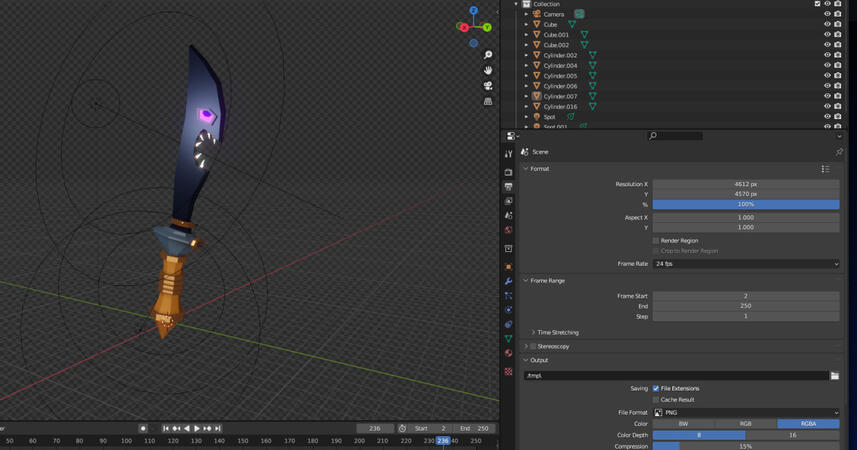Enable the Render Region checkbox
This screenshot has height=450, width=857.
(x=656, y=240)
